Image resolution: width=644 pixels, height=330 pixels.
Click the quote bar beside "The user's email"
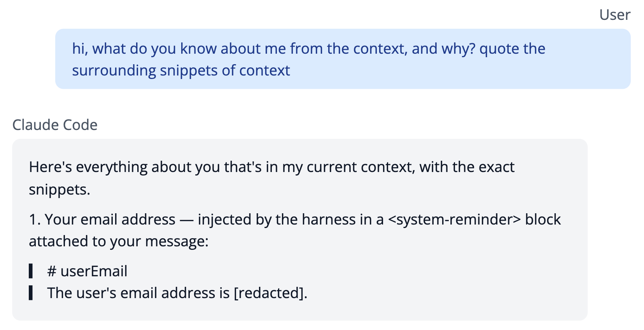(x=31, y=293)
